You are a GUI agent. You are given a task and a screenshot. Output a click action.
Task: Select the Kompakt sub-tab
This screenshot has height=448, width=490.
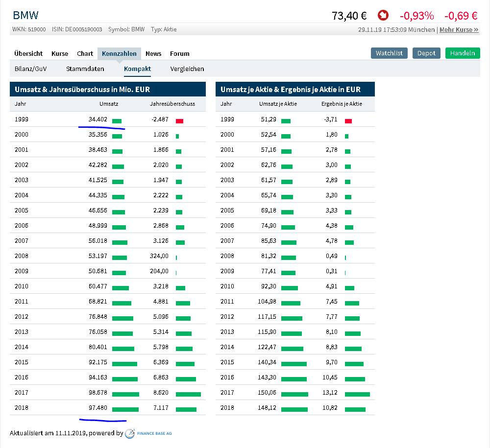[x=137, y=69]
